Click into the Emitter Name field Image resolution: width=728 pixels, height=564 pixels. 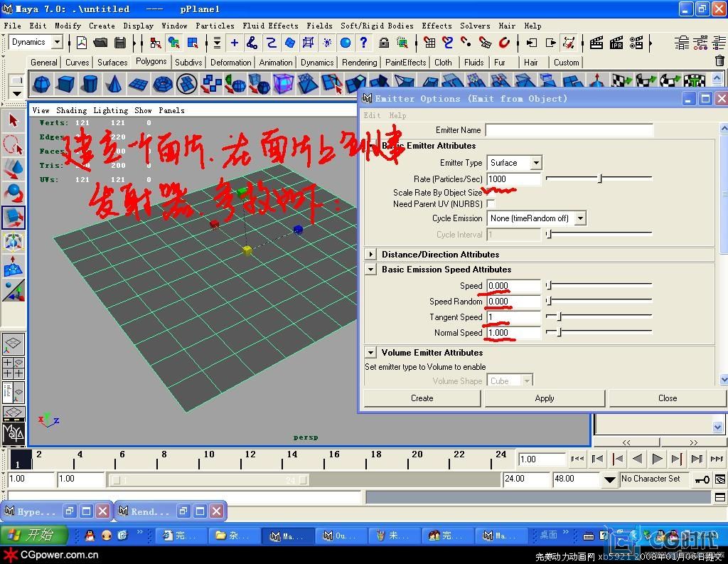569,130
